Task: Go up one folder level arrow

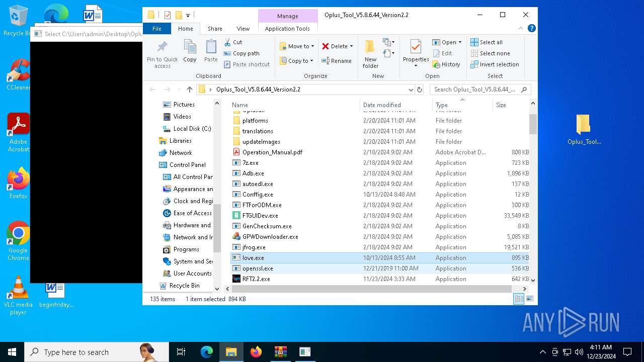Action: (189, 89)
